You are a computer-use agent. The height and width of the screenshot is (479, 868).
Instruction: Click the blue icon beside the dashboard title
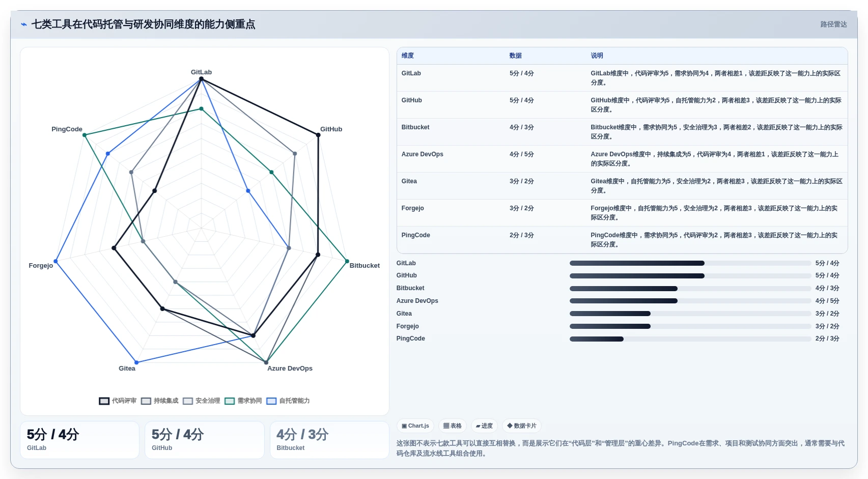click(23, 24)
